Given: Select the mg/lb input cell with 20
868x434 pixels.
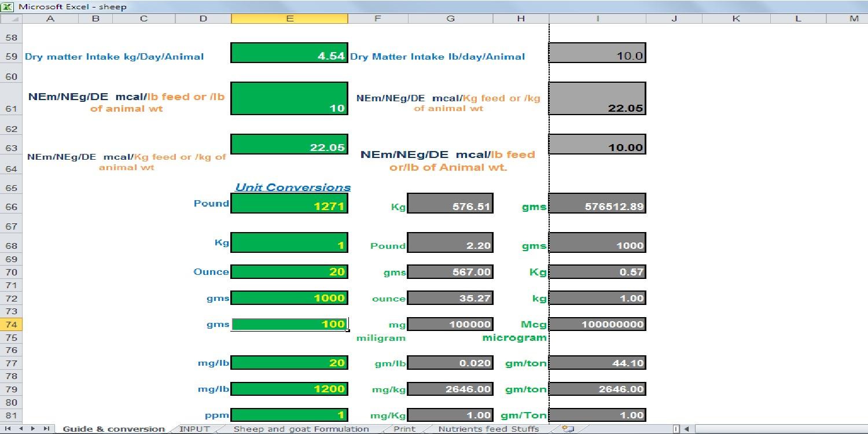Looking at the screenshot, I should (289, 363).
